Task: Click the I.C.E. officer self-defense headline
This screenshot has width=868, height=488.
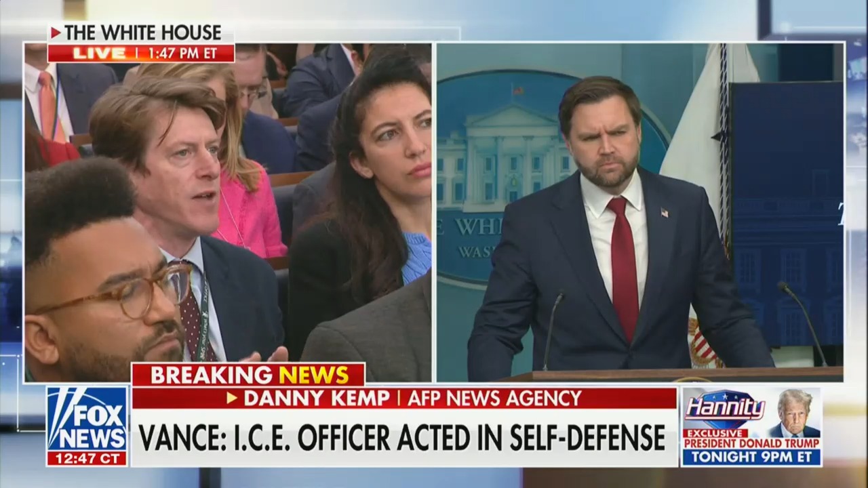Action: pyautogui.click(x=401, y=439)
